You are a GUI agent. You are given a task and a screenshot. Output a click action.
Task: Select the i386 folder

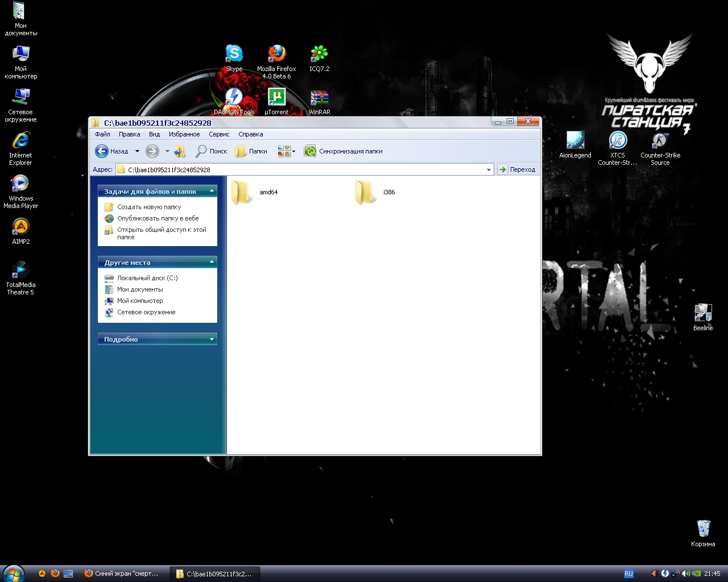375,192
